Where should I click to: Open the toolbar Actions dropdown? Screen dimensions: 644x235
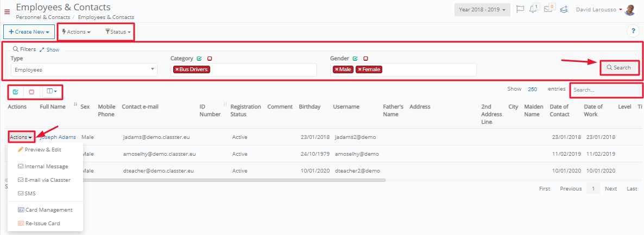tap(77, 31)
